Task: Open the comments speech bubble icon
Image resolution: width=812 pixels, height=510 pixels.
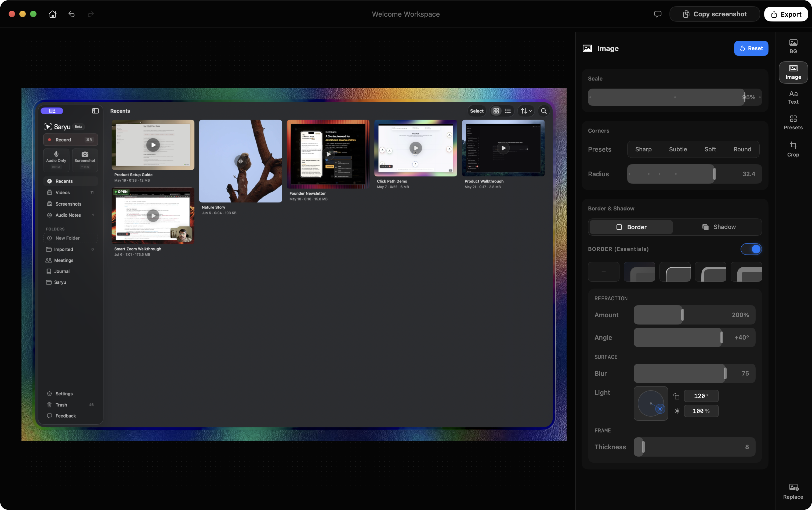Action: tap(657, 14)
